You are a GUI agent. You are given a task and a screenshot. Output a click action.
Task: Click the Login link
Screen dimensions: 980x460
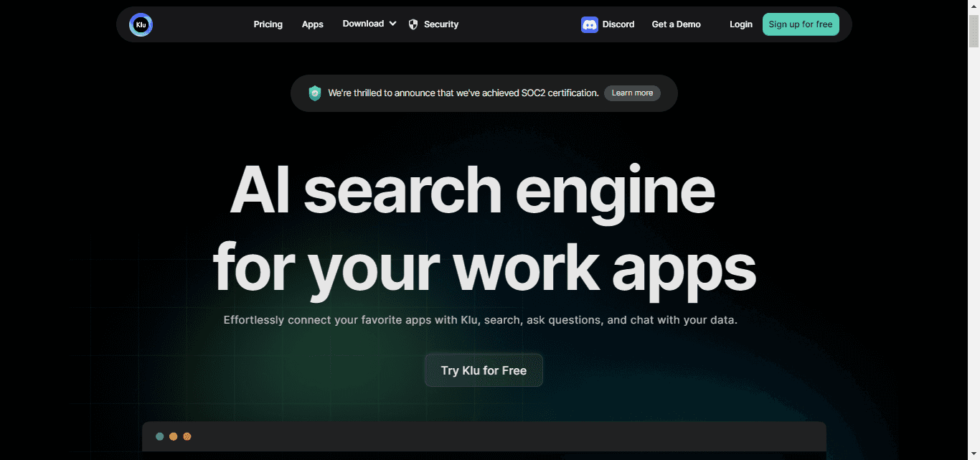[x=741, y=24]
